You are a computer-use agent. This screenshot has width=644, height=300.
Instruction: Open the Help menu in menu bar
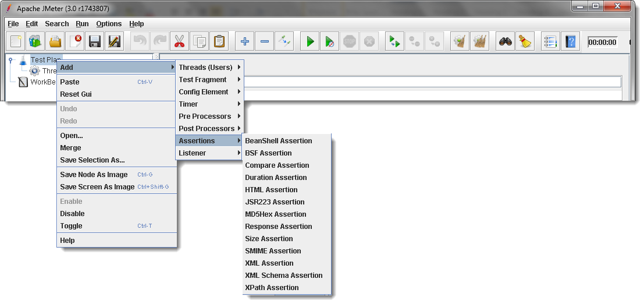tap(136, 24)
